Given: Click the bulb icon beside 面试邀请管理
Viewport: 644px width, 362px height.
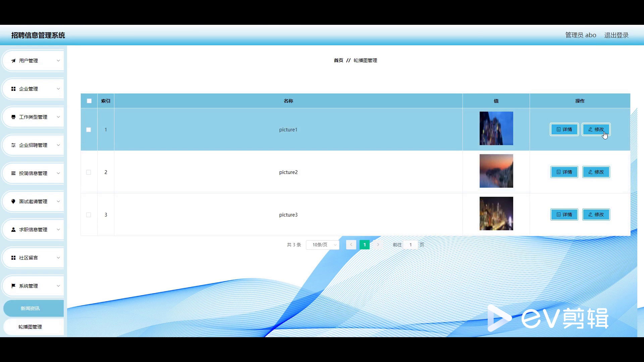Looking at the screenshot, I should (13, 201).
